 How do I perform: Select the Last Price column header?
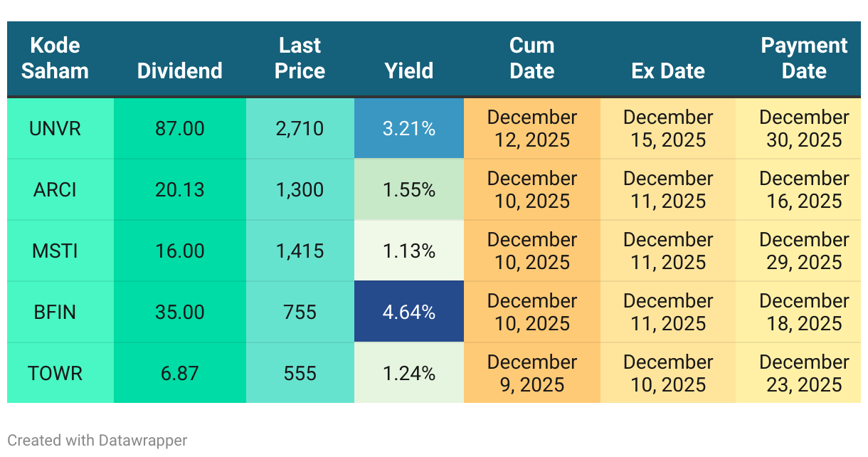pyautogui.click(x=300, y=58)
